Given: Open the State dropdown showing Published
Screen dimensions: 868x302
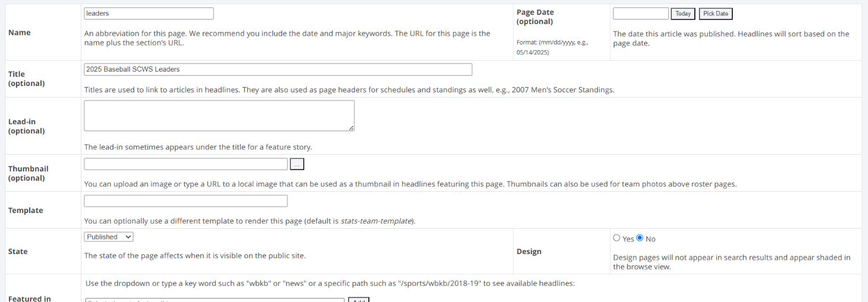Looking at the screenshot, I should pyautogui.click(x=108, y=237).
